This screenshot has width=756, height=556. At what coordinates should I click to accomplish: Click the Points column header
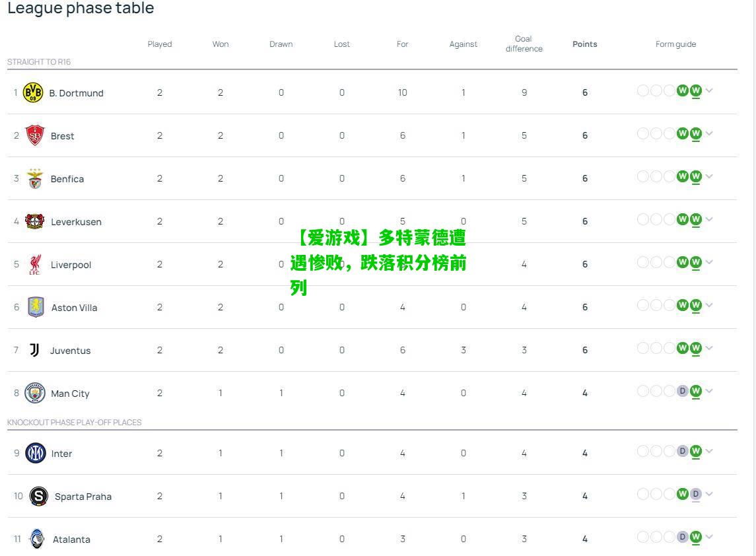pos(585,44)
